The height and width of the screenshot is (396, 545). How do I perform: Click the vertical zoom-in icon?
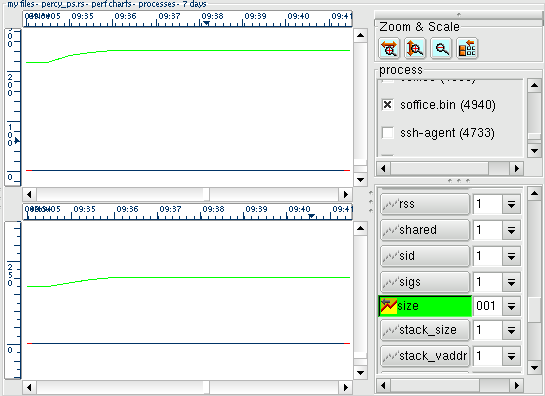[x=415, y=48]
